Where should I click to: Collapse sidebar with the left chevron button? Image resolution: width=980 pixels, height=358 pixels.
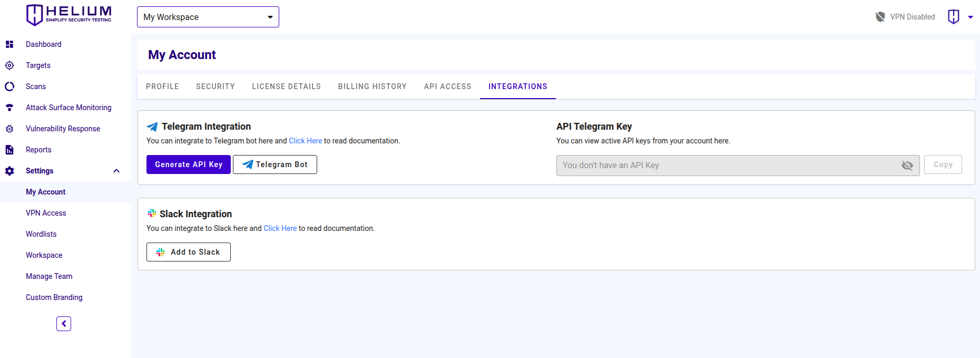pyautogui.click(x=64, y=324)
